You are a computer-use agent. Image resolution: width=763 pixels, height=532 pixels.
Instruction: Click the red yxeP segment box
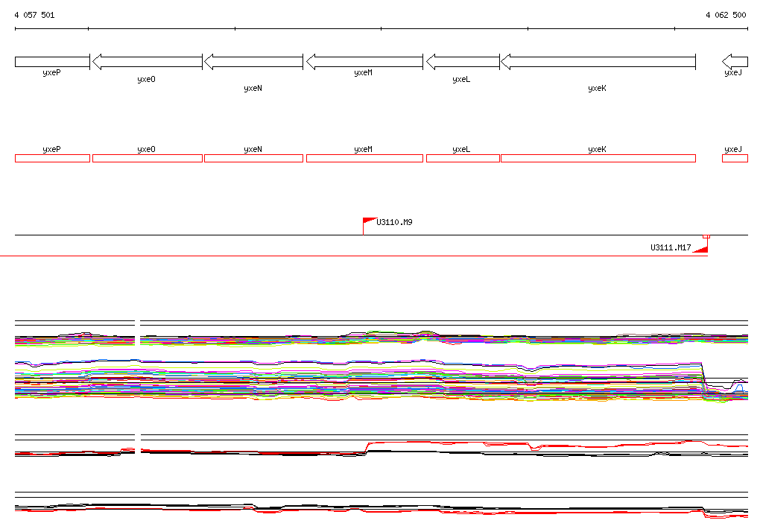[x=53, y=158]
